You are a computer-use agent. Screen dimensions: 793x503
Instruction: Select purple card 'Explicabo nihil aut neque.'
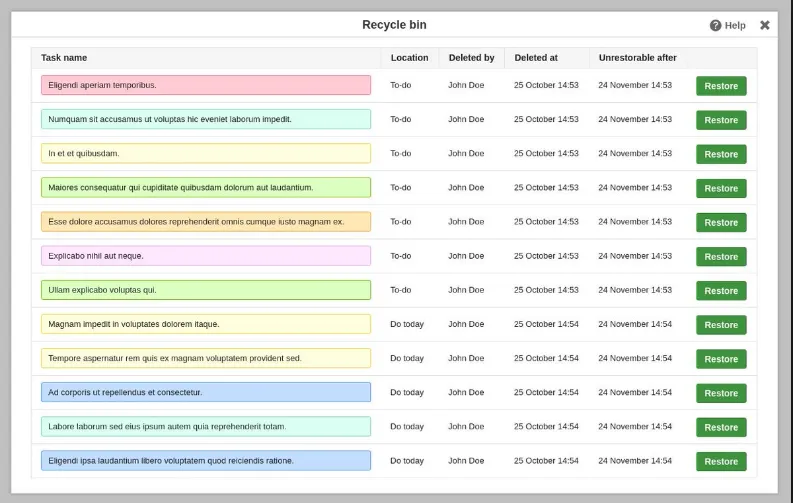(206, 256)
